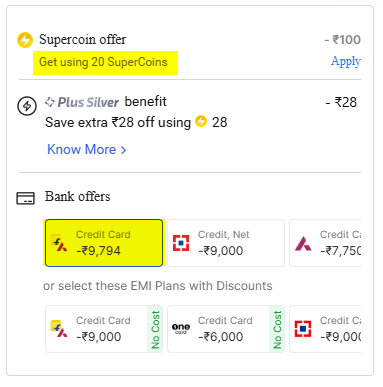
Task: Click the Bank offers card icon
Action: pyautogui.click(x=26, y=198)
